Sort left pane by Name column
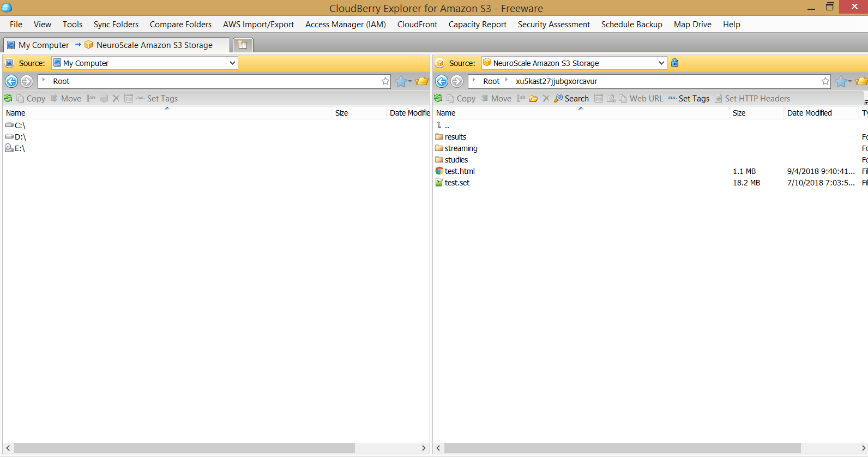Image resolution: width=868 pixels, height=457 pixels. [167, 113]
